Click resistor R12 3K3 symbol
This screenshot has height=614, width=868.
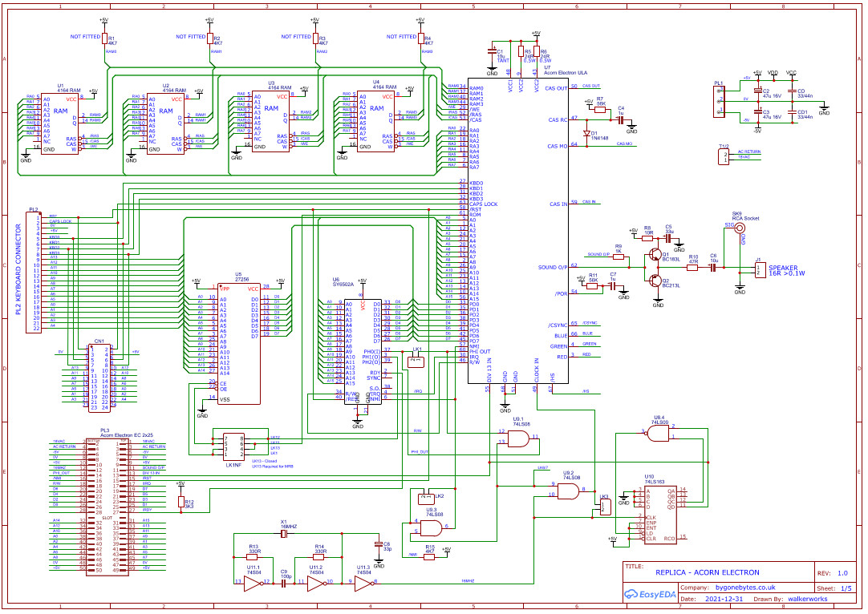pos(180,501)
